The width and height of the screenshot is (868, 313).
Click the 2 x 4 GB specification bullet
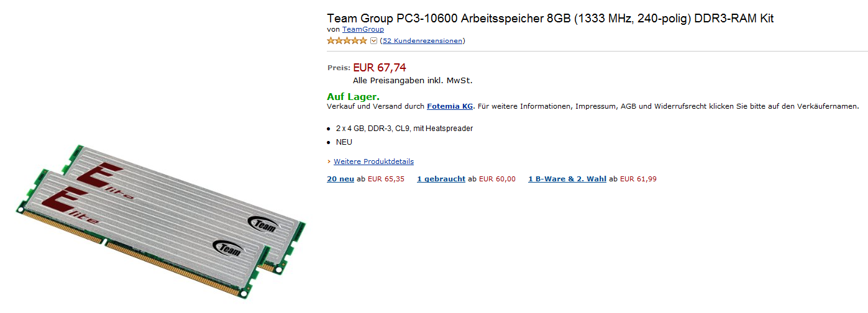tap(404, 129)
